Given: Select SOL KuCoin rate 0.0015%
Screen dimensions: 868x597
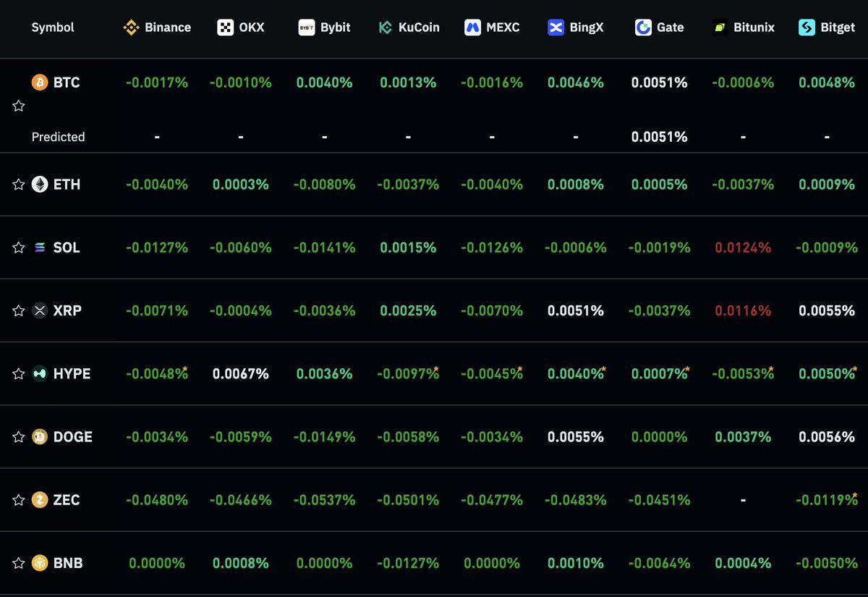Looking at the screenshot, I should tap(408, 247).
